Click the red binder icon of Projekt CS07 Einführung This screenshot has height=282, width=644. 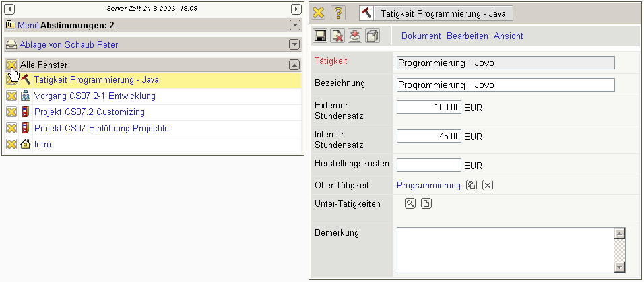26,128
